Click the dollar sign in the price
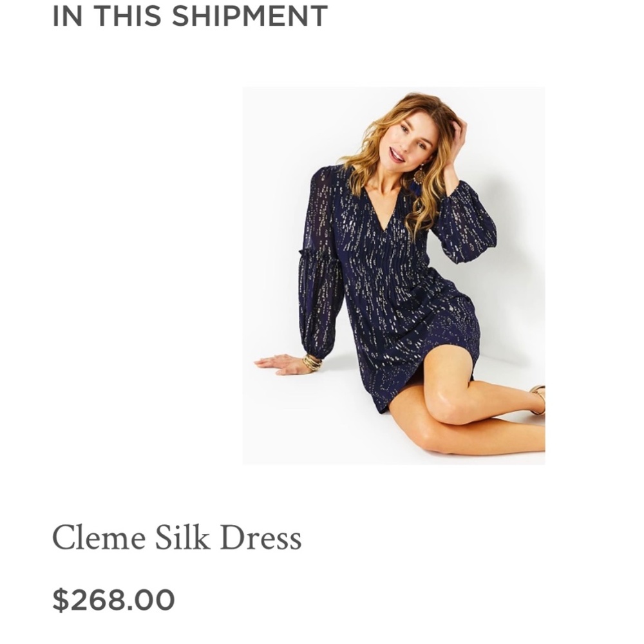The width and height of the screenshot is (644, 644). [59, 600]
